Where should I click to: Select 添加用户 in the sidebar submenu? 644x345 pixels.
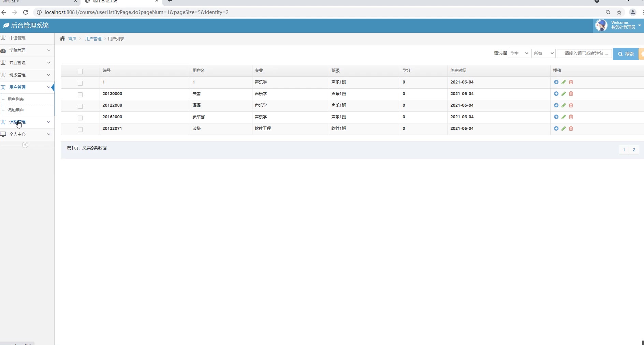coord(16,110)
